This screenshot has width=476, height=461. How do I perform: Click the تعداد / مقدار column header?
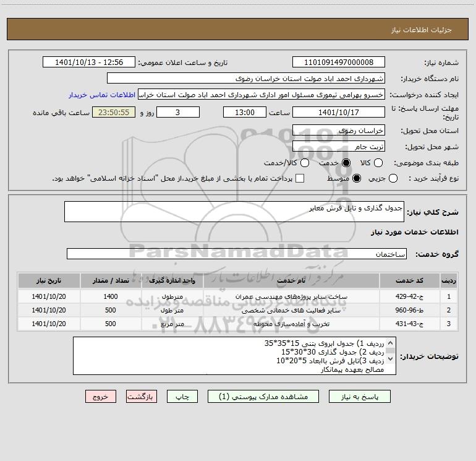click(111, 280)
